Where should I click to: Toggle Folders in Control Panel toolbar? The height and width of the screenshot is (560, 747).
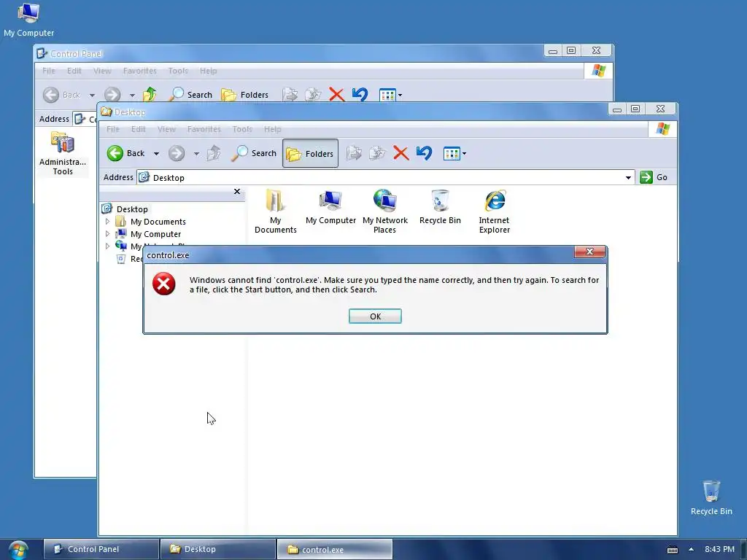244,94
